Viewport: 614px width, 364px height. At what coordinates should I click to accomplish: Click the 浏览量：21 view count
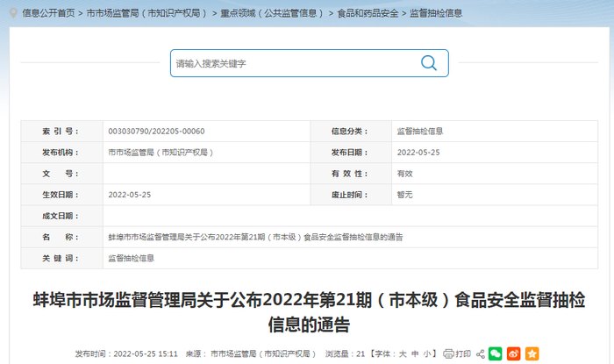click(x=345, y=353)
